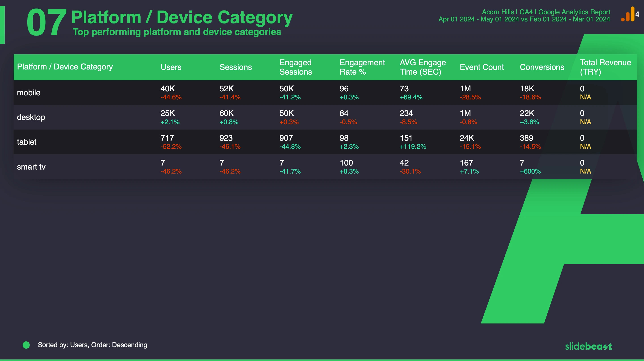Viewport: 644px width, 361px height.
Task: Select the smart tv row label
Action: tap(31, 167)
